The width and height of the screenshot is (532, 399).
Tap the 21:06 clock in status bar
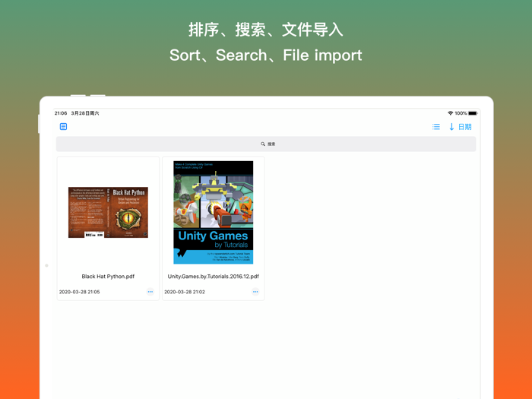click(x=61, y=113)
